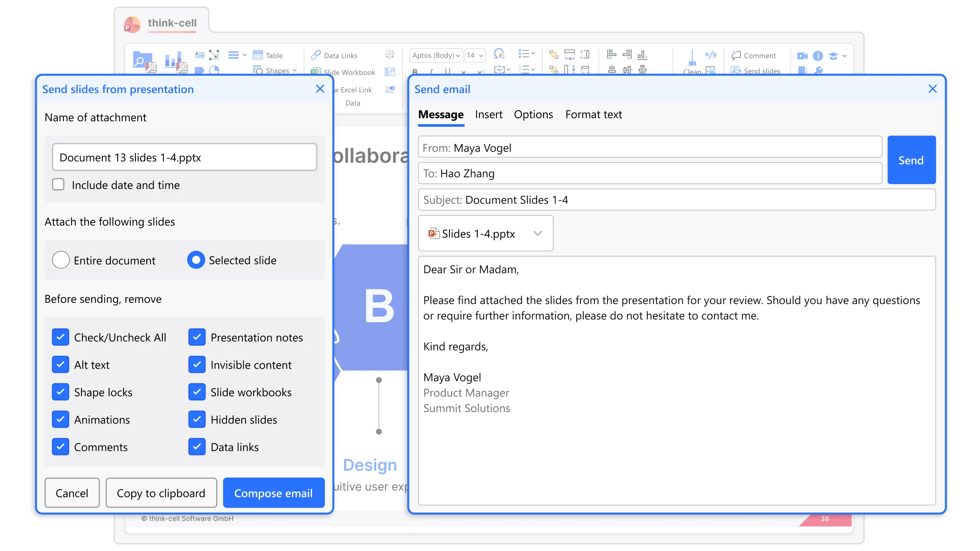Select the Entire document radio button

(61, 260)
